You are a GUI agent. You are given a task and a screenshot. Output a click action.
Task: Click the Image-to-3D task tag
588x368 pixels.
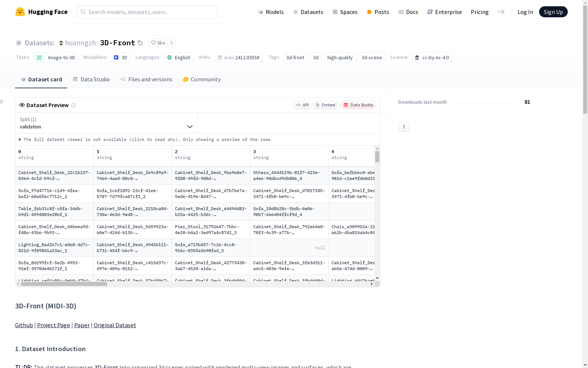[x=55, y=57]
